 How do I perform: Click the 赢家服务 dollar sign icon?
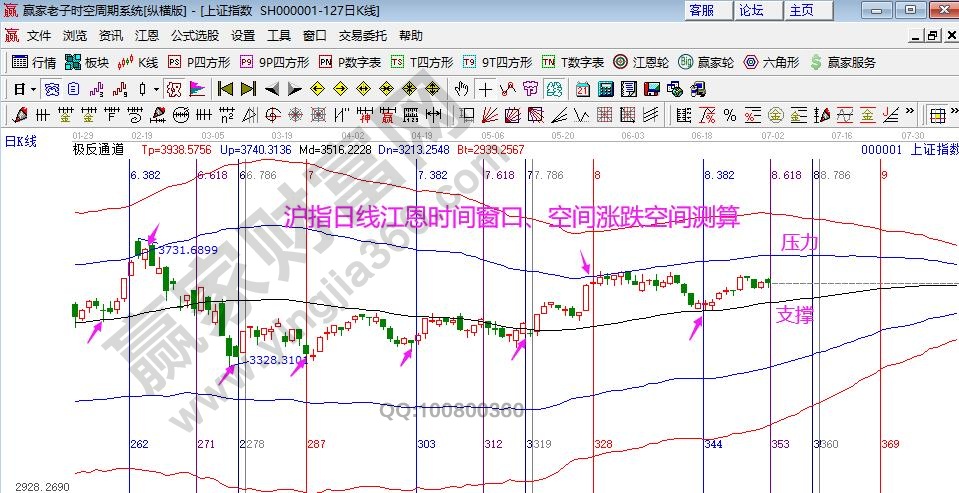[817, 62]
